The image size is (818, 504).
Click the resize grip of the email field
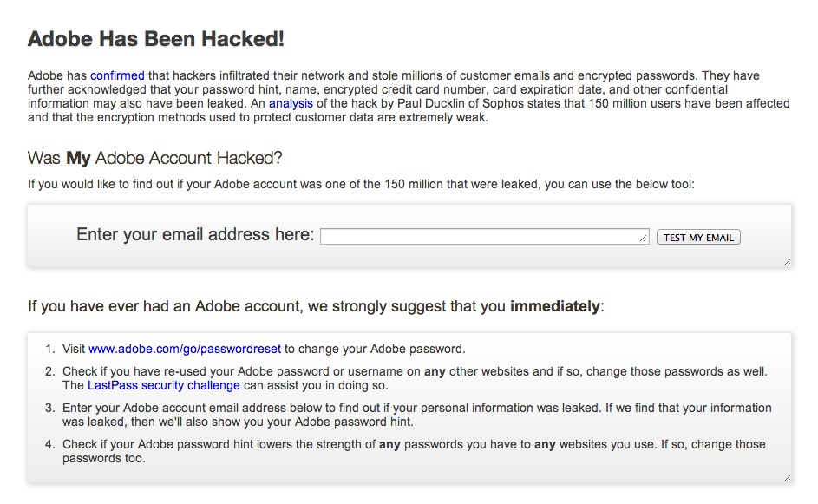click(645, 240)
